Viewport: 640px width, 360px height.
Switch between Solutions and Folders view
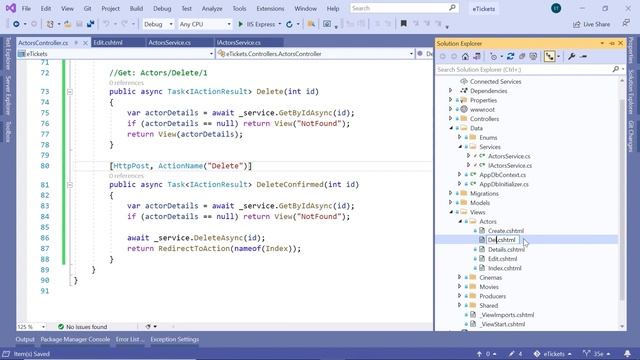coord(476,57)
